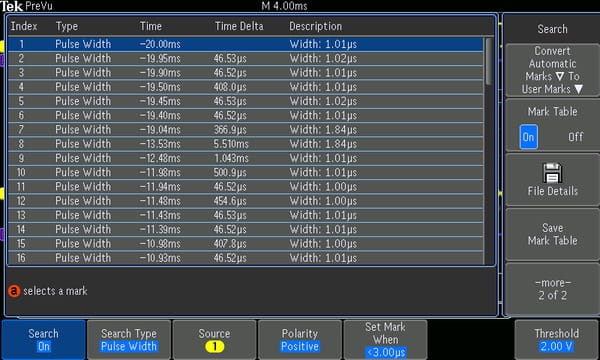Screen dimensions: 600x360
Task: Turn Mark Table Off
Action: point(575,137)
